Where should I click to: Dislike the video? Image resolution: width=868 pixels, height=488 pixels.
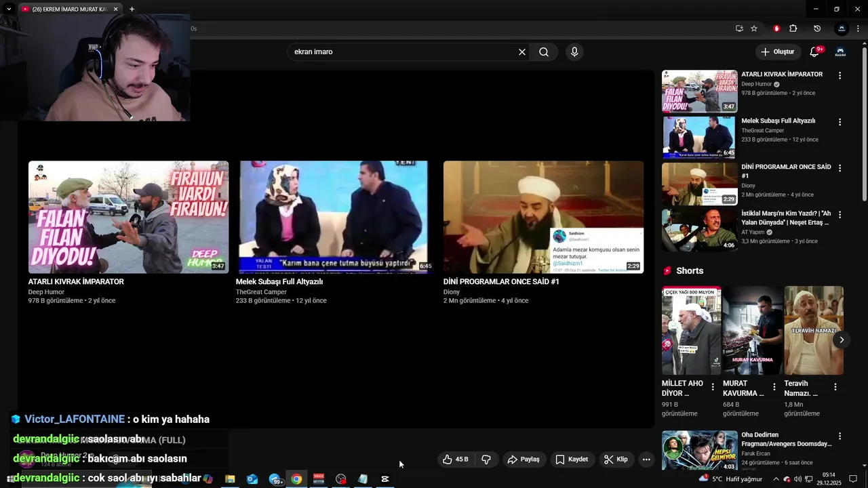pyautogui.click(x=486, y=459)
